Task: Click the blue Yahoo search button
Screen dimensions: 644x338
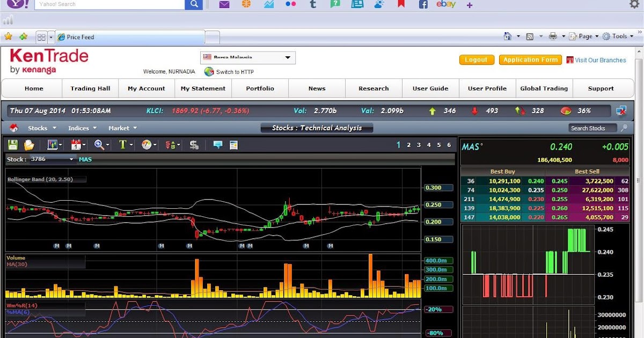Action: coord(194,4)
